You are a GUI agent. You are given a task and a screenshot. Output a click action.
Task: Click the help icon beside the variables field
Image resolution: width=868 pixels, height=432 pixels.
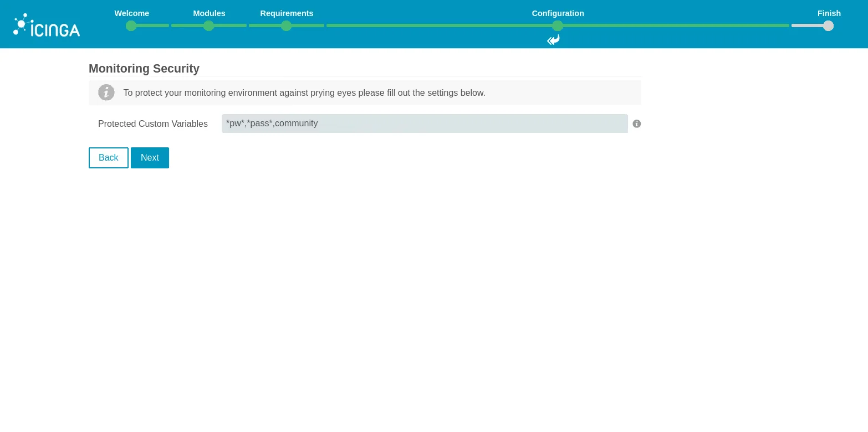tap(637, 124)
